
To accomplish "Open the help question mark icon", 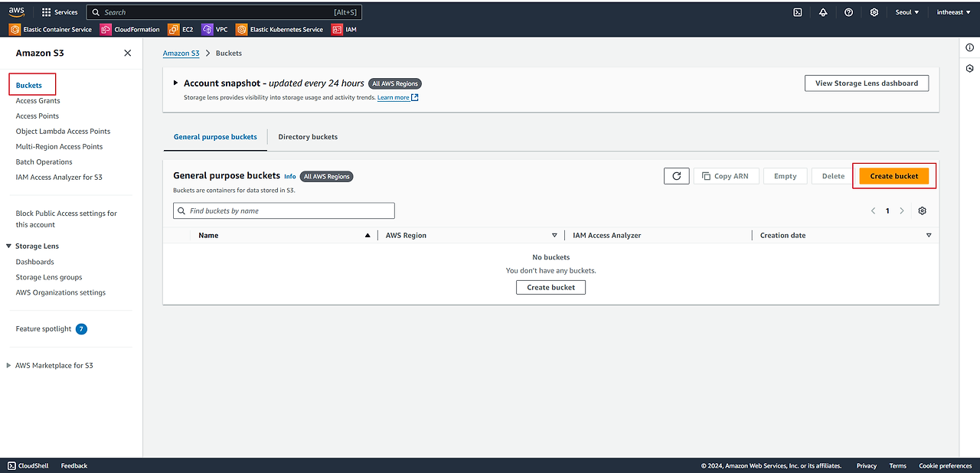I will (x=849, y=12).
